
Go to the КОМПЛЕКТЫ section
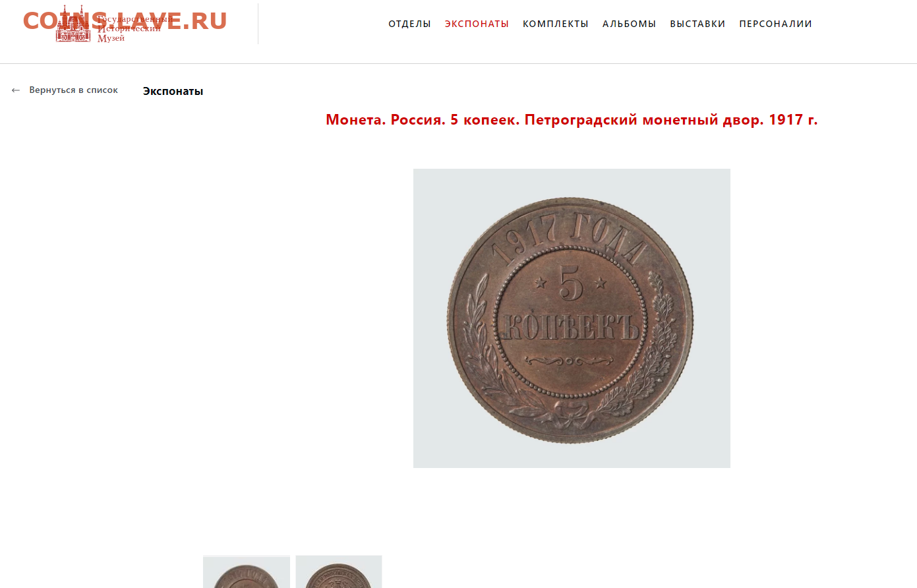click(x=556, y=24)
